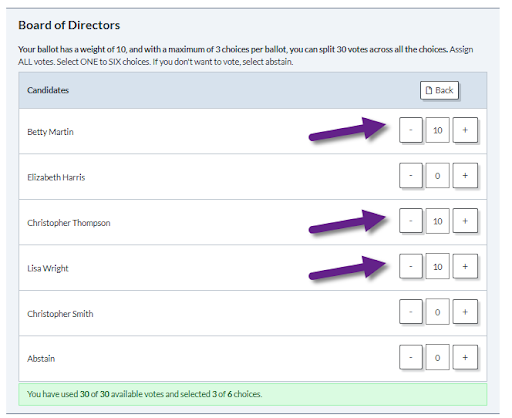
Task: Increase votes for Christopher Thompson
Action: (465, 221)
